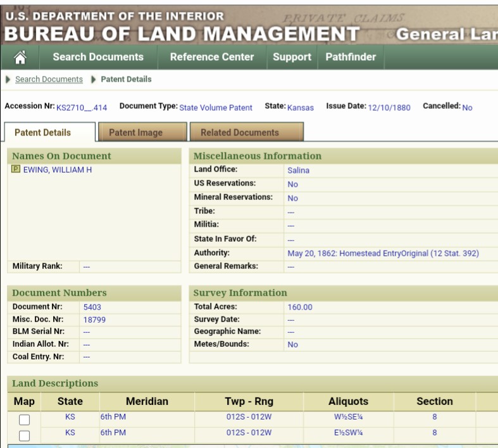Click the home icon in navigation bar
Image resolution: width=498 pixels, height=448 pixels.
click(20, 57)
